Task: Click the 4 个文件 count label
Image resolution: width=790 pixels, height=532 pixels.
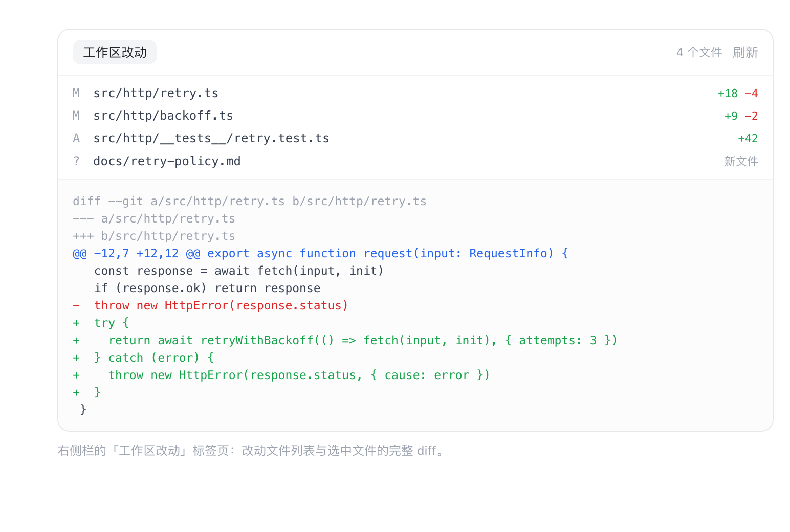Action: tap(699, 52)
